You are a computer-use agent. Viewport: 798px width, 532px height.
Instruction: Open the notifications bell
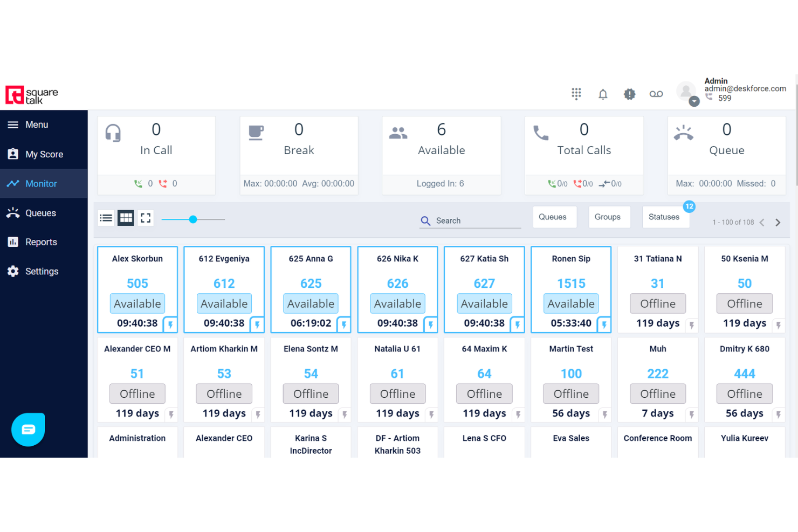(603, 94)
